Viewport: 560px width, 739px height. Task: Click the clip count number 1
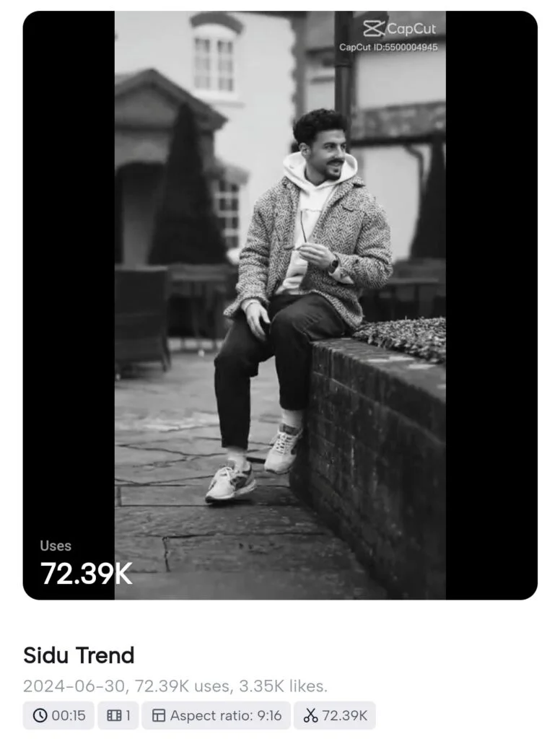tap(127, 715)
